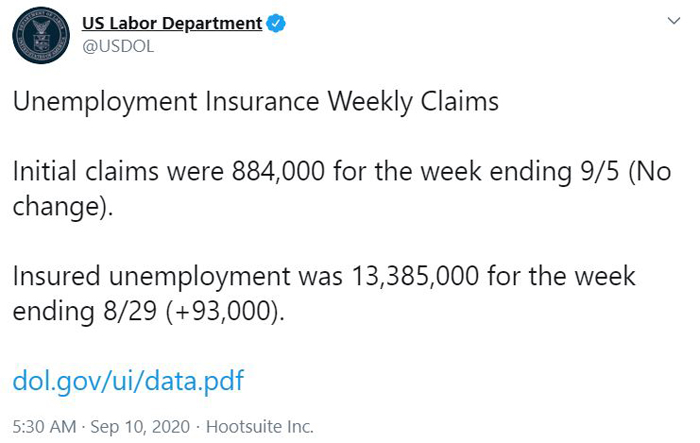Click the words Insured unemployment
The height and width of the screenshot is (443, 700).
151,277
